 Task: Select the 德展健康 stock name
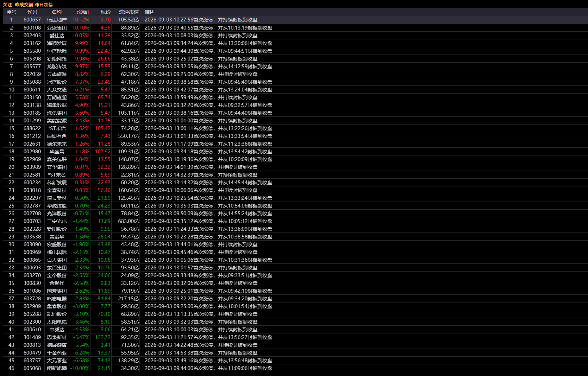(57, 345)
